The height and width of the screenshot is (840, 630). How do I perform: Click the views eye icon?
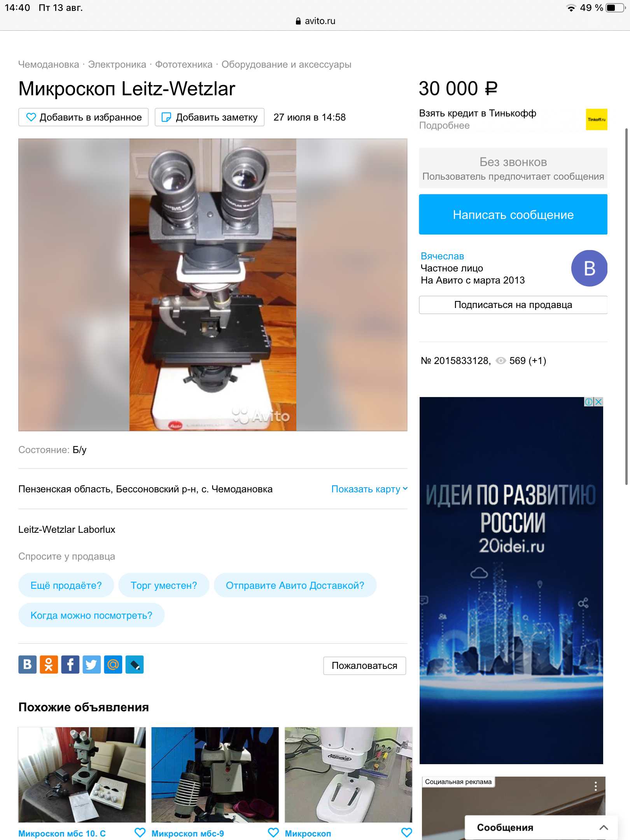click(x=501, y=361)
